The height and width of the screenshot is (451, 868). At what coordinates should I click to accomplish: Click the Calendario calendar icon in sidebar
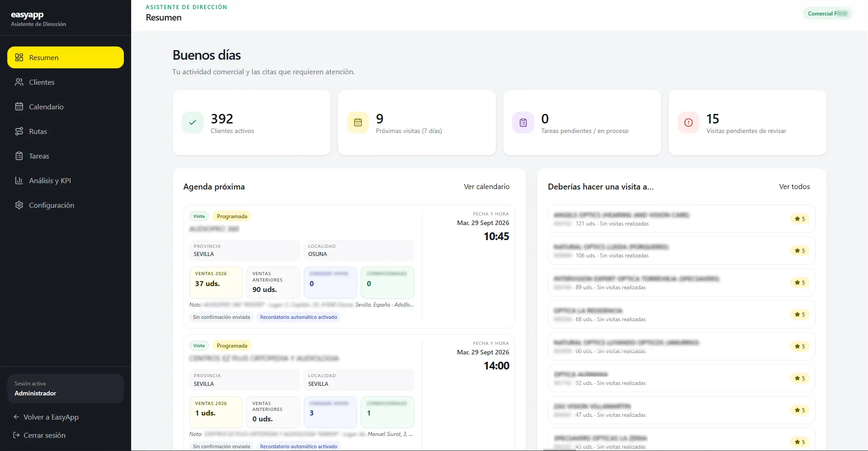click(19, 107)
